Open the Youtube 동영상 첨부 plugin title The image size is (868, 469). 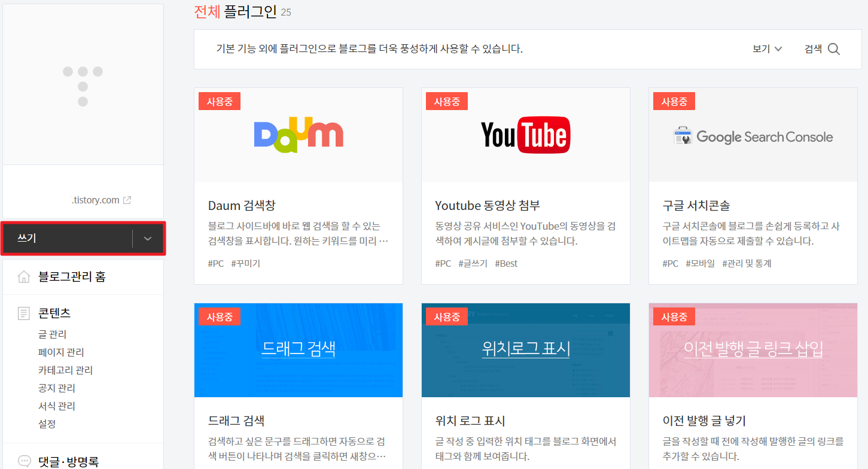(x=488, y=206)
